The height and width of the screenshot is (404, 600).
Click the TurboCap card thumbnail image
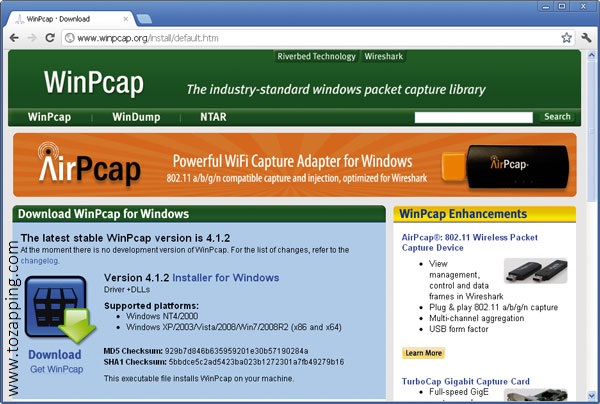(535, 395)
